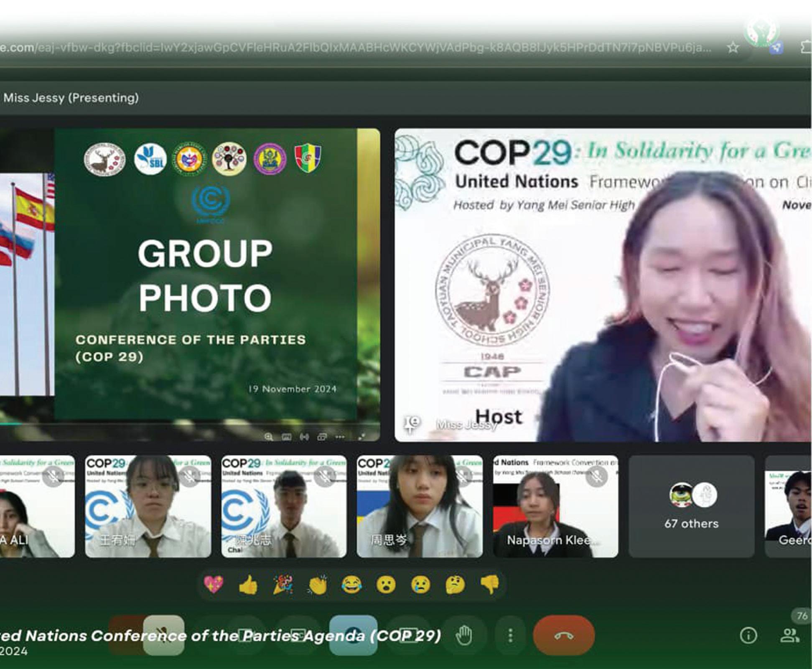Screen dimensions: 812x669
Task: Open the three-dot more options menu
Action: (x=510, y=636)
